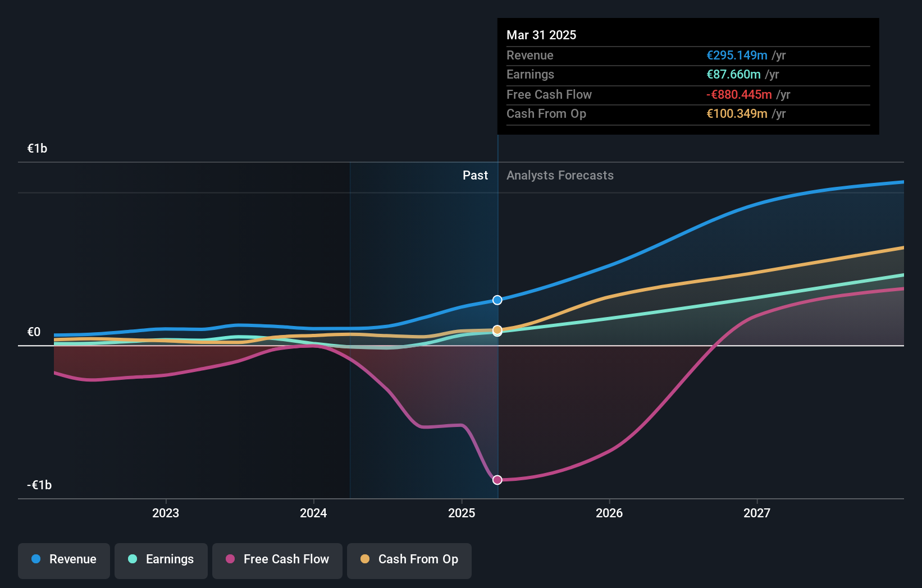Click the Revenue value in the tooltip
The image size is (922, 588).
736,55
